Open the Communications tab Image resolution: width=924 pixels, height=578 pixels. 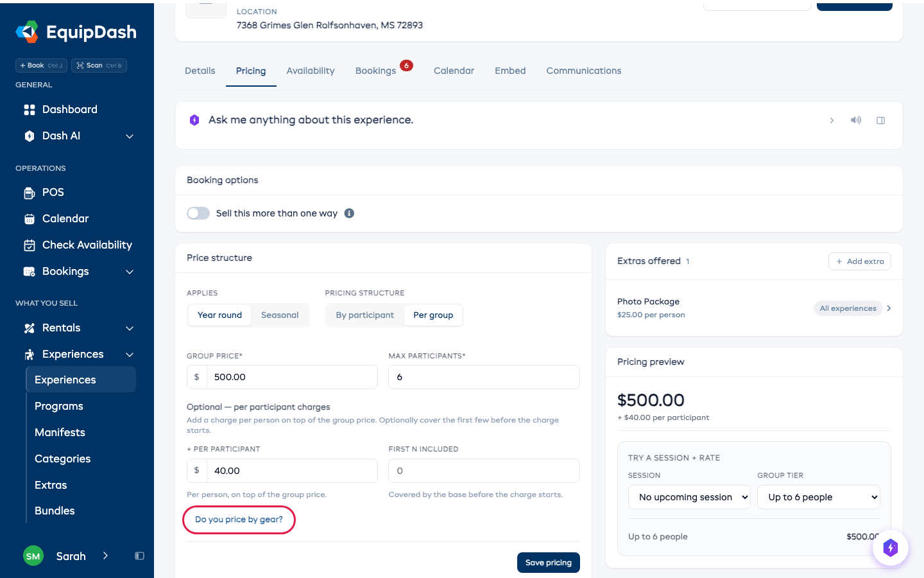click(x=584, y=71)
